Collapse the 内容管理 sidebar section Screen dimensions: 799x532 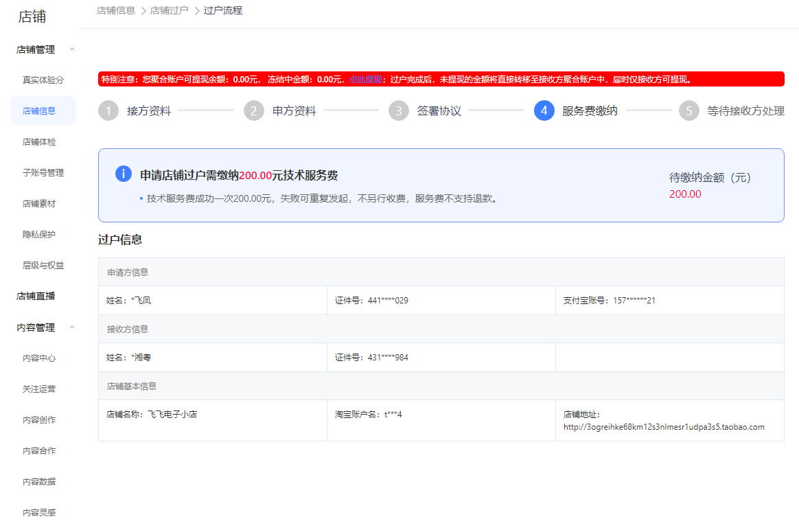pyautogui.click(x=72, y=327)
